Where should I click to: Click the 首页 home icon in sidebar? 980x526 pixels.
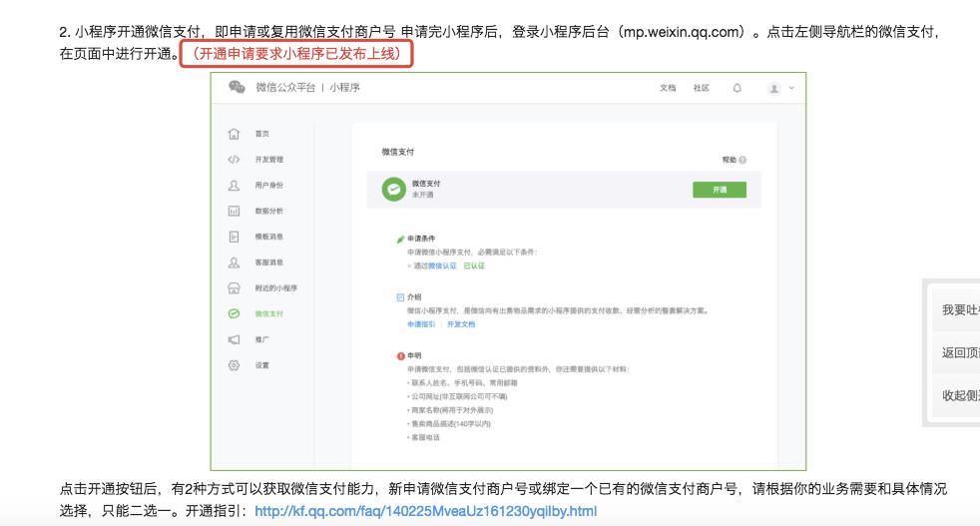pyautogui.click(x=234, y=133)
